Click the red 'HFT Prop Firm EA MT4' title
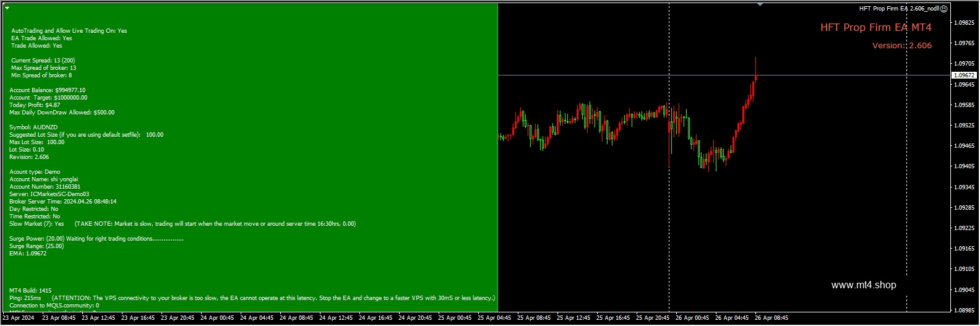 point(875,27)
